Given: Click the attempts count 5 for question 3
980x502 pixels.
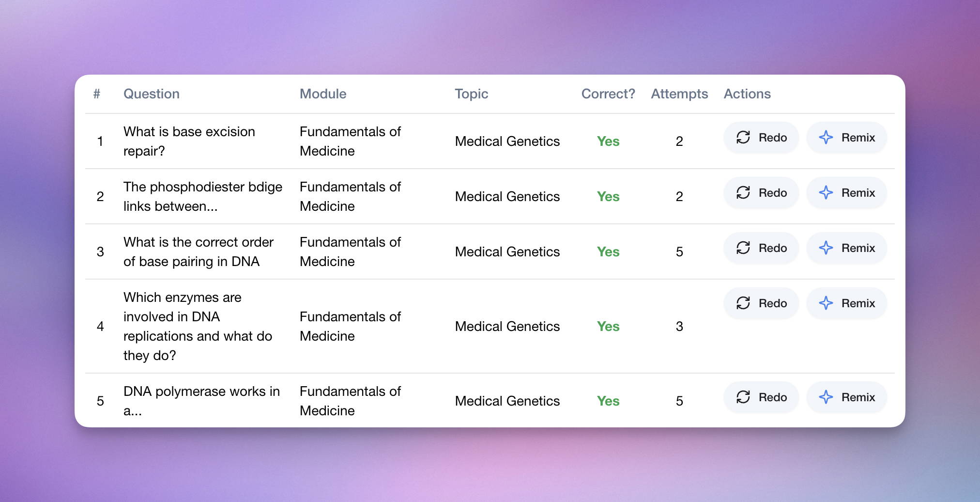Looking at the screenshot, I should 680,251.
